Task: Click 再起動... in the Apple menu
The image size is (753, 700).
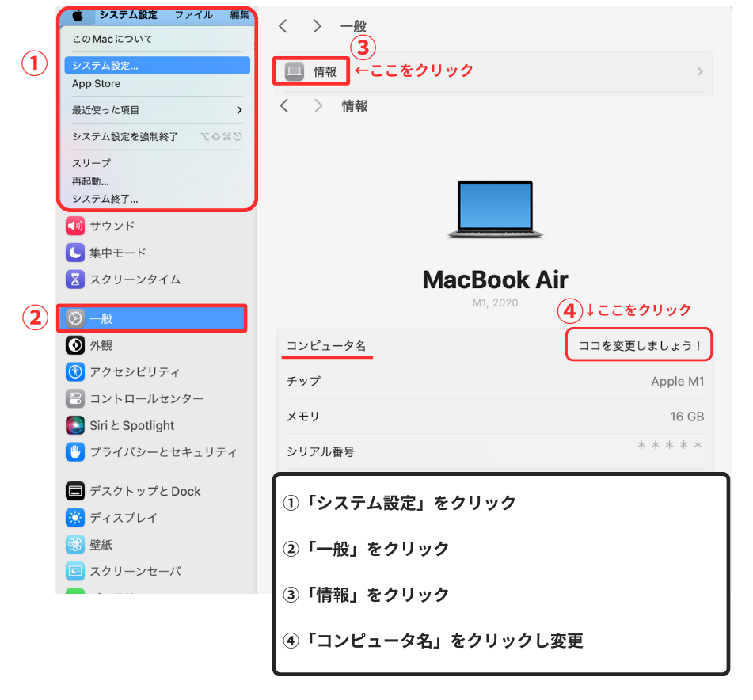Action: pyautogui.click(x=90, y=181)
